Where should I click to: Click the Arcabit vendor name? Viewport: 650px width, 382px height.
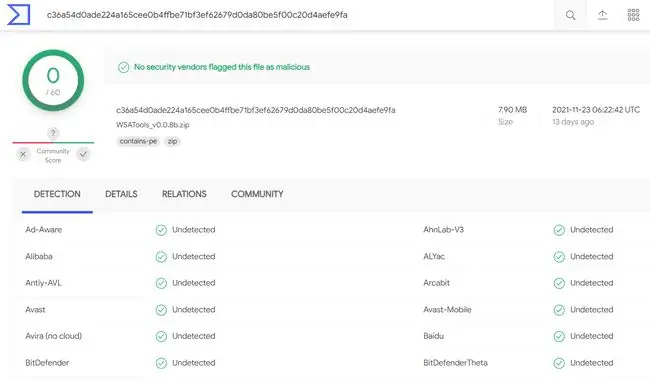coord(437,283)
